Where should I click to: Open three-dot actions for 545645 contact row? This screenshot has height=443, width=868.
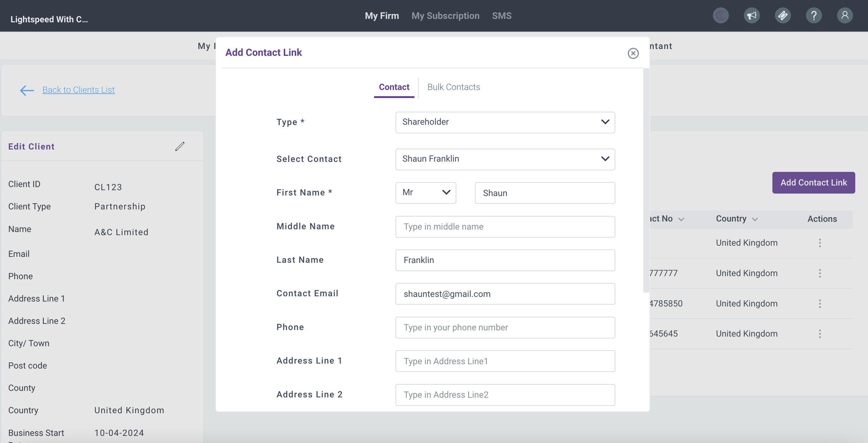point(820,333)
